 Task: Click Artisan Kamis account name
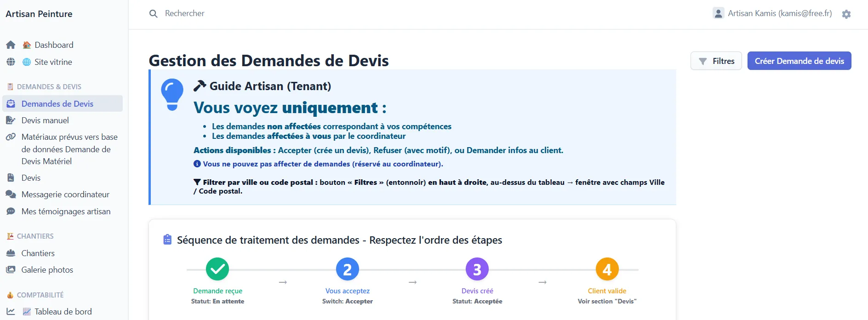780,13
